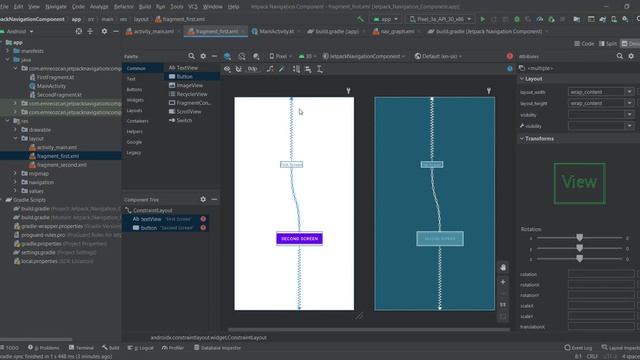The width and height of the screenshot is (640, 360).
Task: Click the Clear All Constraints icon
Action: click(270, 69)
